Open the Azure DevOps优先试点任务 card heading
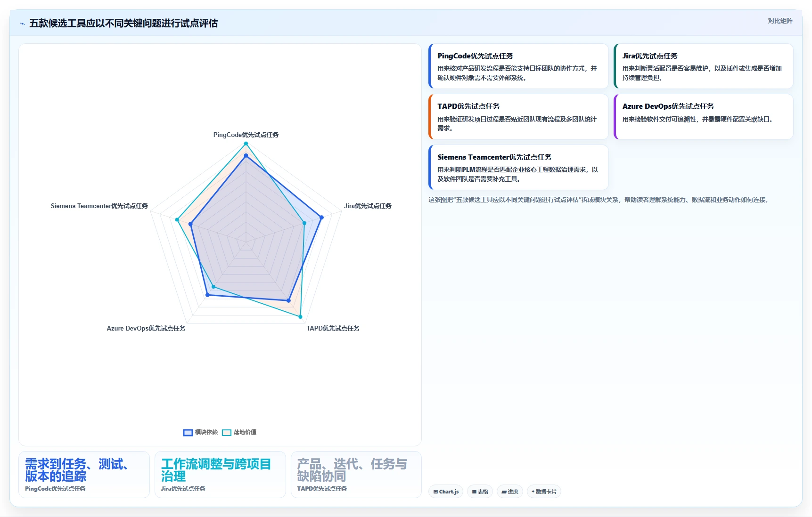Viewport: 812px width, 517px height. point(668,106)
